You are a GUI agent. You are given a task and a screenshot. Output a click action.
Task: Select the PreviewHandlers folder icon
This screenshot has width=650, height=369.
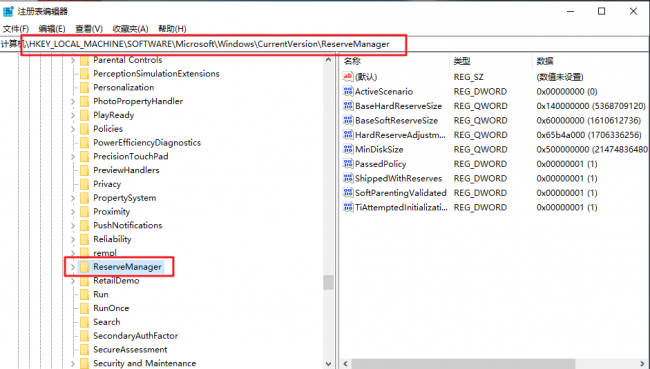click(84, 170)
